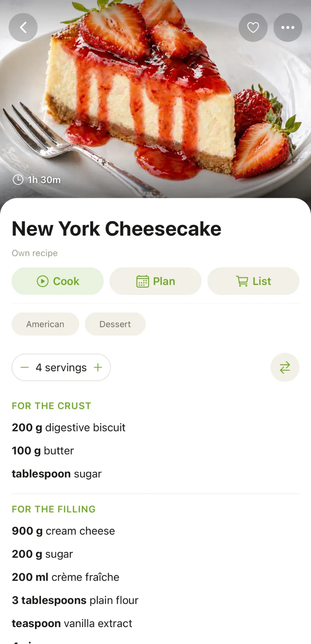Click the clock cooking time indicator
Image resolution: width=311 pixels, height=644 pixels.
click(37, 180)
